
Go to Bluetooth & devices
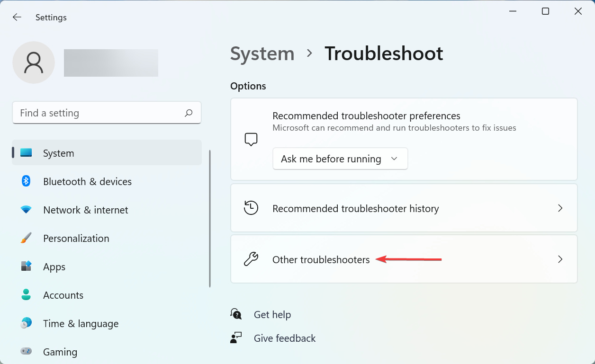click(107, 181)
